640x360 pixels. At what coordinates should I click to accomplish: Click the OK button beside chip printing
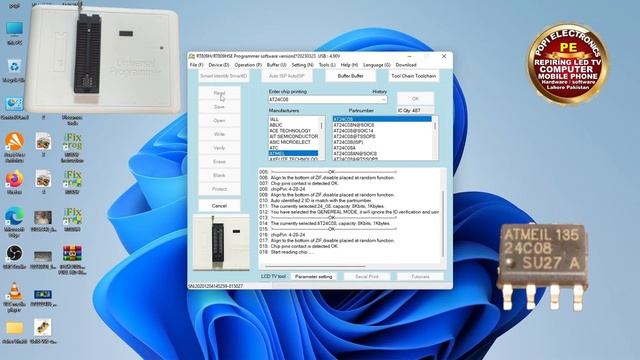coord(415,99)
